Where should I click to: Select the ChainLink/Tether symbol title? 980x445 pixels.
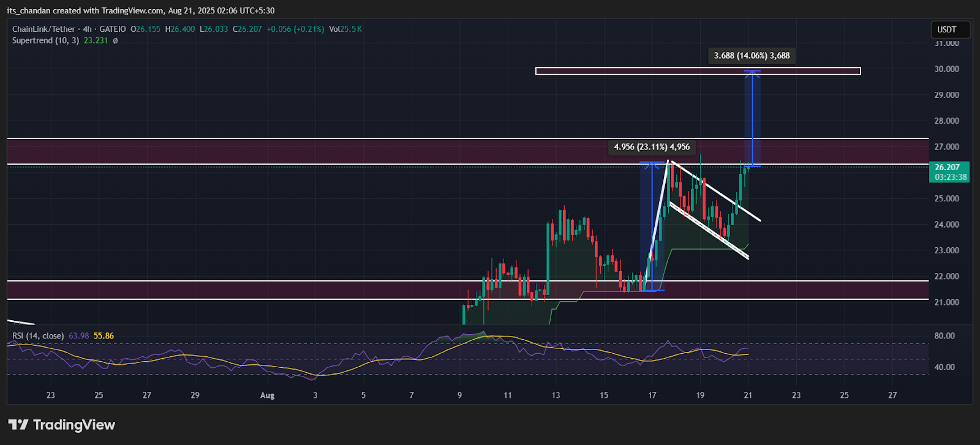(43, 29)
